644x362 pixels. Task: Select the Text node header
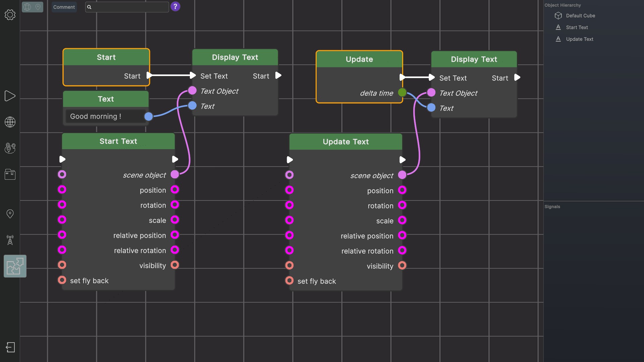(106, 99)
